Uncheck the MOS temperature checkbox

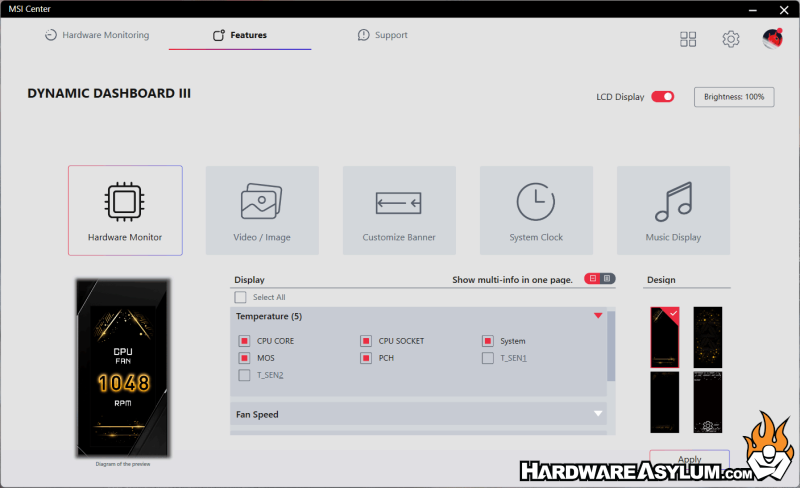[244, 358]
